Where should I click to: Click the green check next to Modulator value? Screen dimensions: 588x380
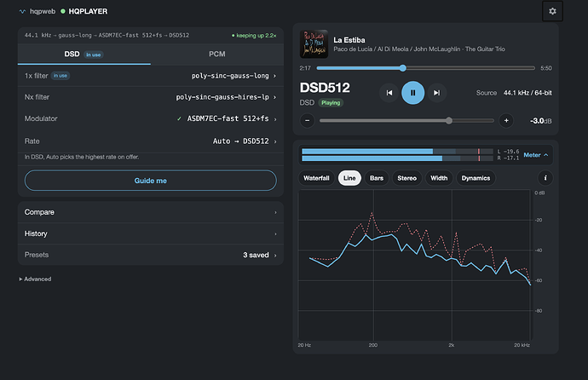click(179, 118)
